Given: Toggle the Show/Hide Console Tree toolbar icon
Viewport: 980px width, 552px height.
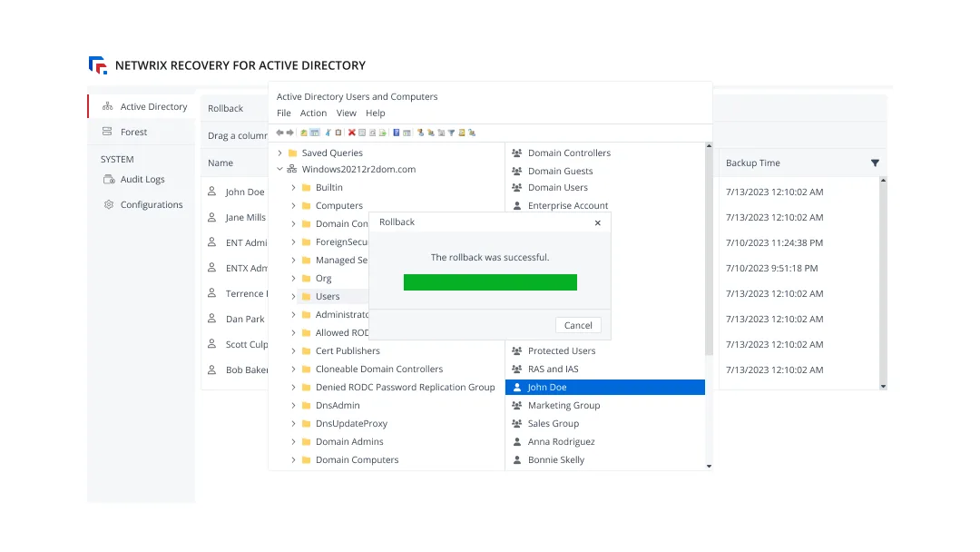Looking at the screenshot, I should click(x=315, y=133).
